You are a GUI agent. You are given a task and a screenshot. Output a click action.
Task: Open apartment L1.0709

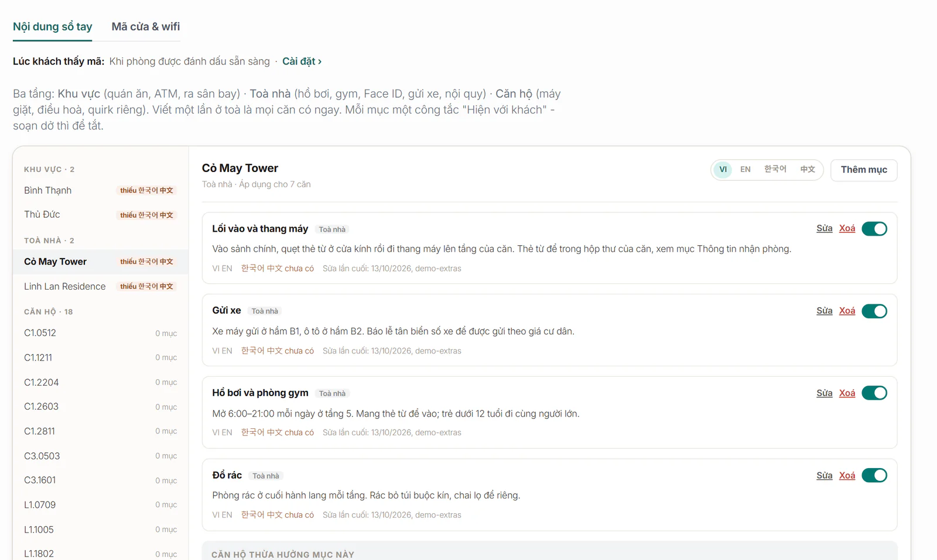coord(100,505)
